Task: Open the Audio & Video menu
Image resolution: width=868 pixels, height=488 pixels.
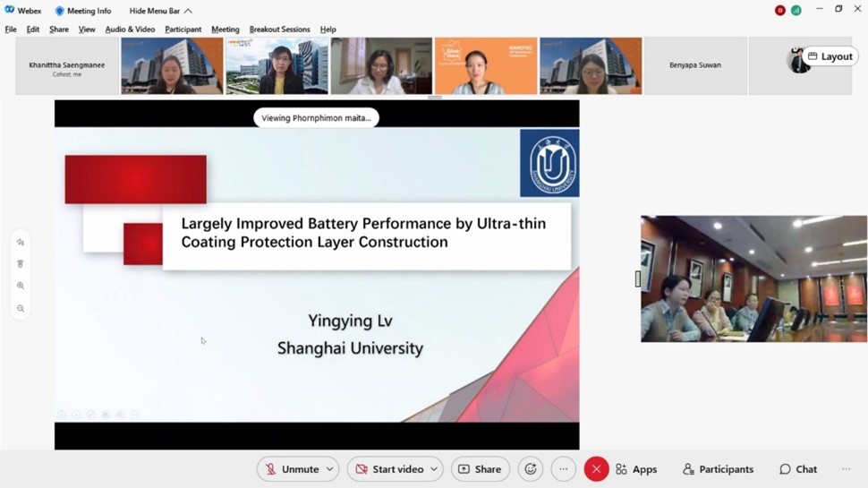Action: pyautogui.click(x=130, y=30)
